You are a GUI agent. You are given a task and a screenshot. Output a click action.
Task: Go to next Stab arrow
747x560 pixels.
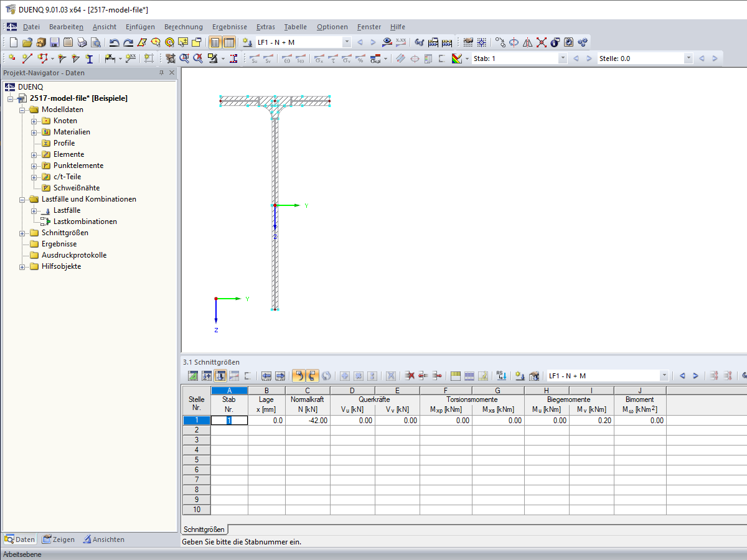click(589, 58)
